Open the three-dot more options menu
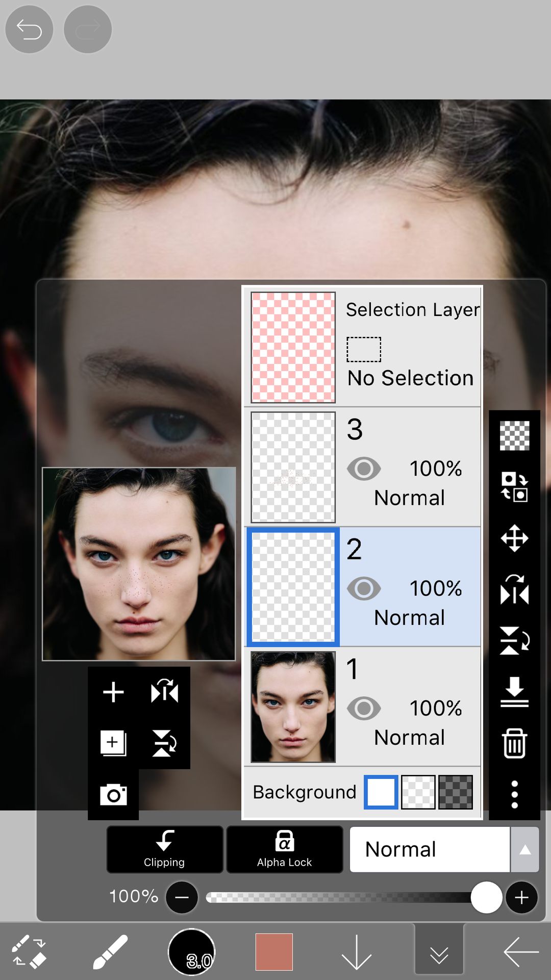The image size is (551, 980). click(514, 794)
